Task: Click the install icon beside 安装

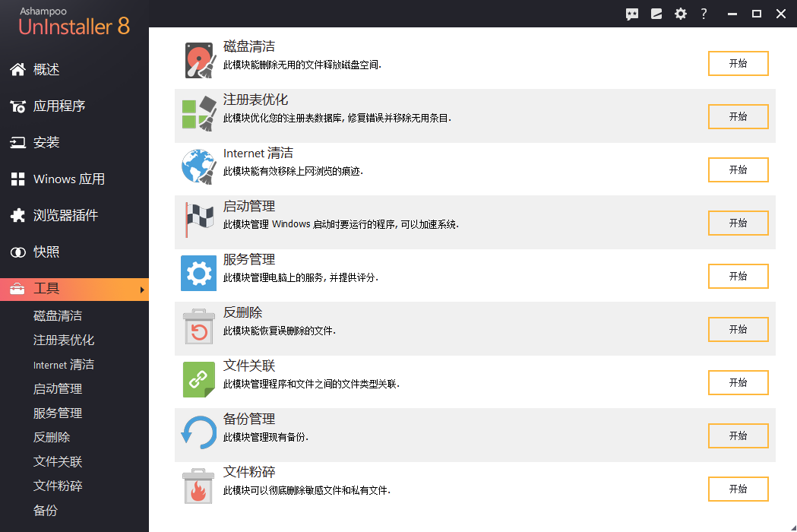Action: coord(17,142)
